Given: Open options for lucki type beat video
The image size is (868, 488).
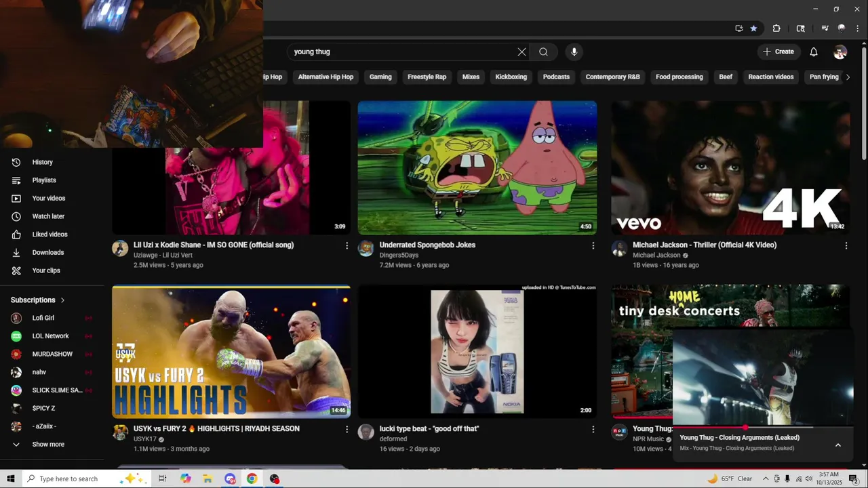Looking at the screenshot, I should tap(593, 429).
